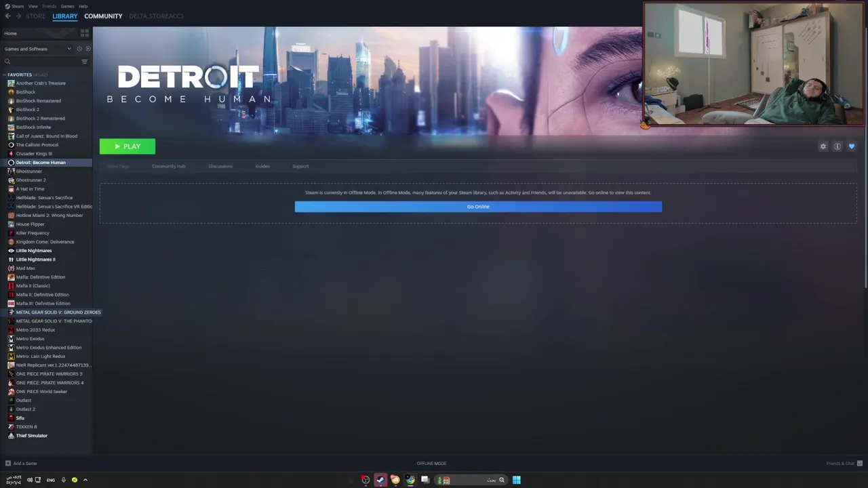
Task: Click the recent activity clock icon
Action: click(79, 49)
